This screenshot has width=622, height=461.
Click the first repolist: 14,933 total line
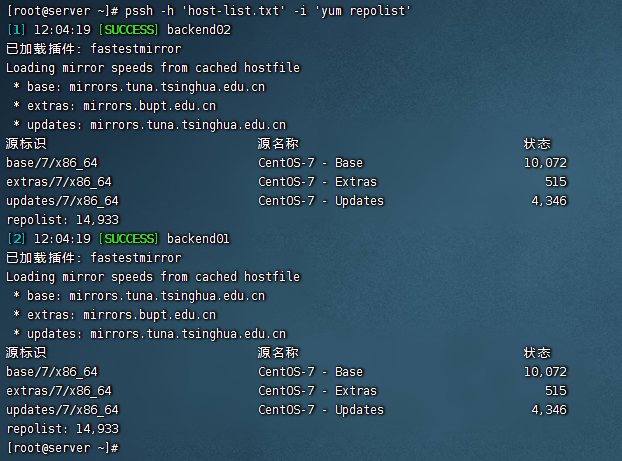pos(63,220)
